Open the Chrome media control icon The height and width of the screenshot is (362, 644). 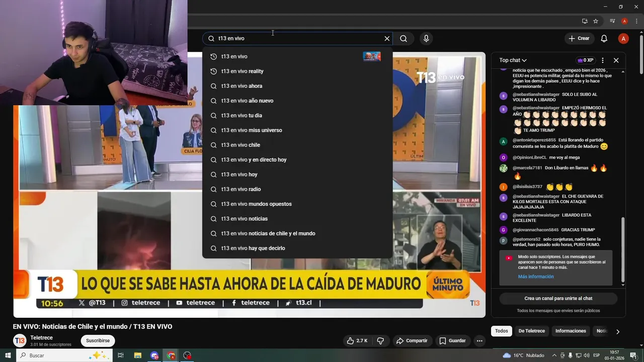pos(612,21)
